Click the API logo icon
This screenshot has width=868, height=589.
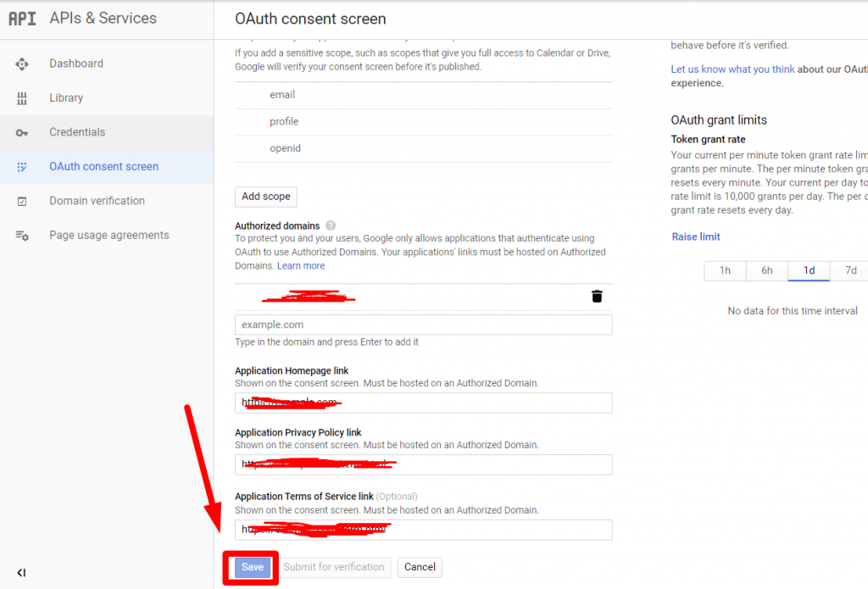click(22, 19)
